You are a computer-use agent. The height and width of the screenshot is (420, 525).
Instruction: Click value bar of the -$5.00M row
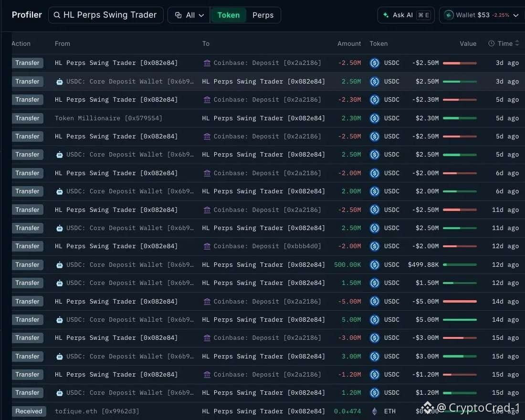coord(460,302)
